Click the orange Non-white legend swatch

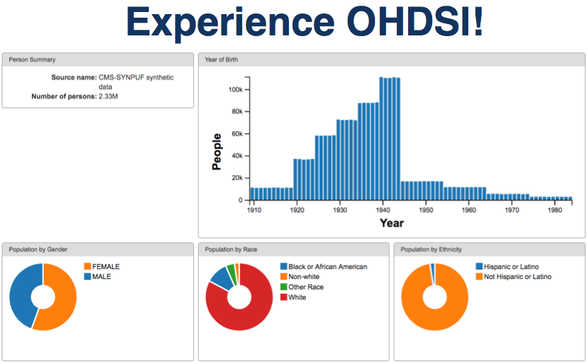tap(284, 277)
